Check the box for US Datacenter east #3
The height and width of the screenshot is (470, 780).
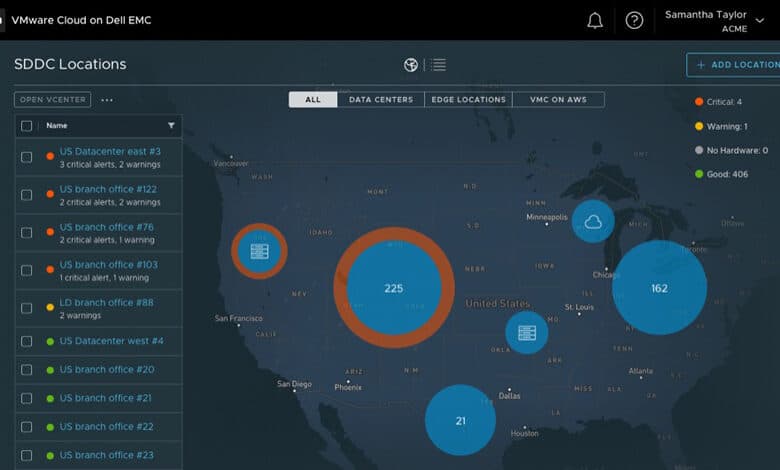click(27, 157)
